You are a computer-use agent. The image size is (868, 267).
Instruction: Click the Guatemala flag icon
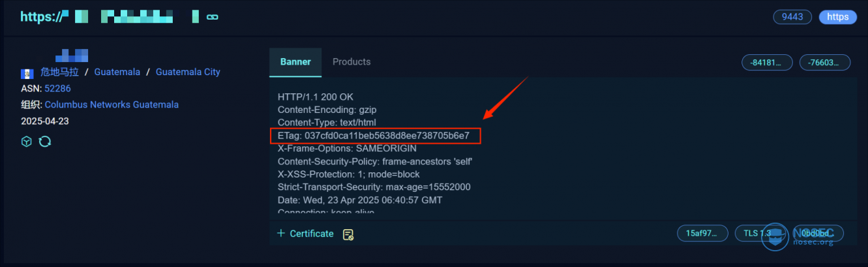click(x=27, y=73)
